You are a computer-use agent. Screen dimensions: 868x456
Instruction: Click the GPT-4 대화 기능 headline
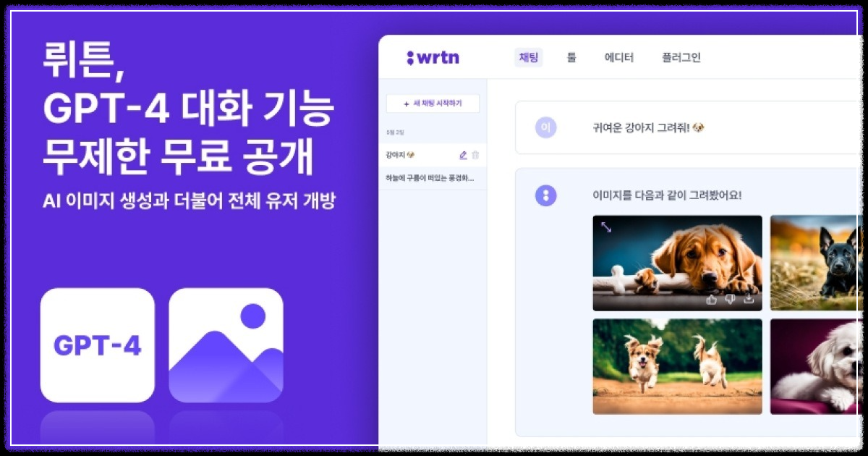pyautogui.click(x=188, y=109)
